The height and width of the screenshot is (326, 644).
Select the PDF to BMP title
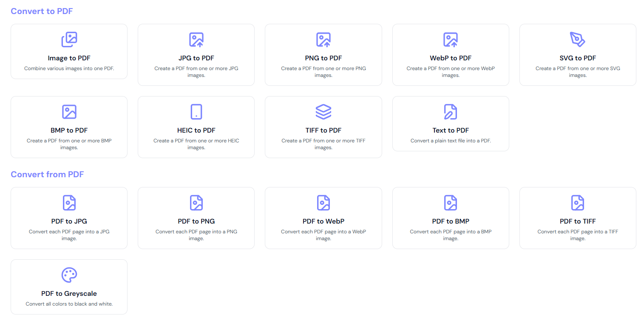(451, 221)
